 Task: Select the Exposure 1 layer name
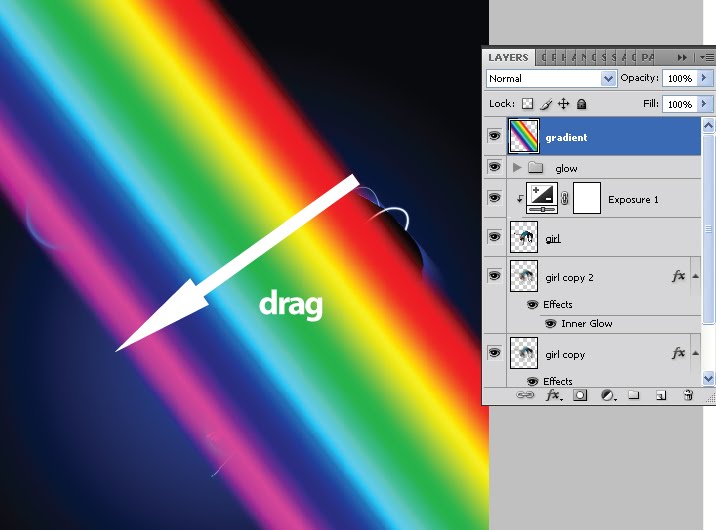pos(633,199)
